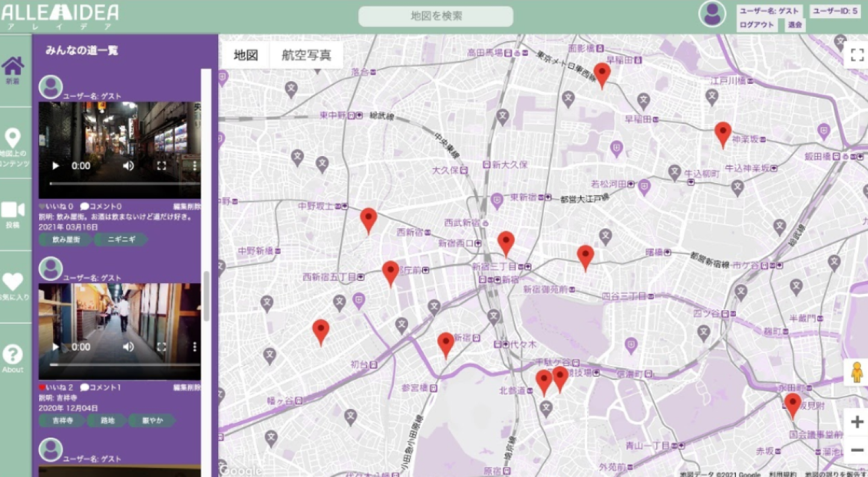
Task: Select the 地図 map type tab
Action: pos(246,55)
